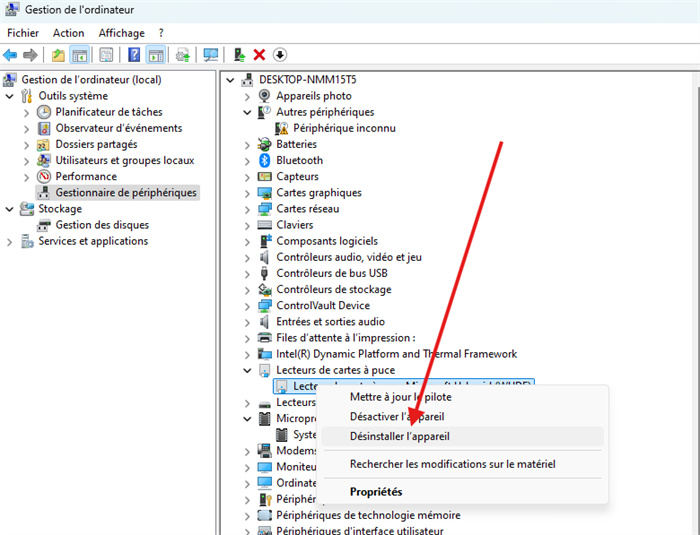This screenshot has width=700, height=535.
Task: Click the Dossiers partagés folder icon
Action: point(43,145)
